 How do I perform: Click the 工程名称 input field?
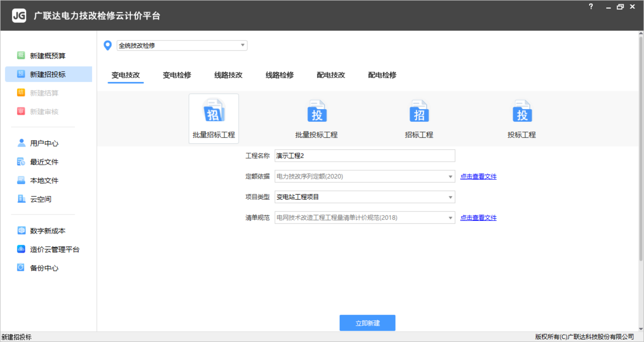point(365,156)
